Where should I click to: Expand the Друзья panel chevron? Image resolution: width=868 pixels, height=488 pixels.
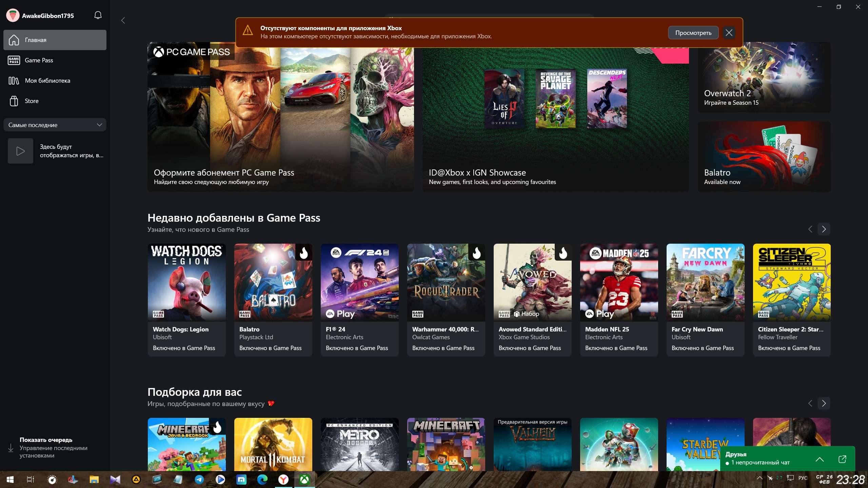click(x=820, y=459)
